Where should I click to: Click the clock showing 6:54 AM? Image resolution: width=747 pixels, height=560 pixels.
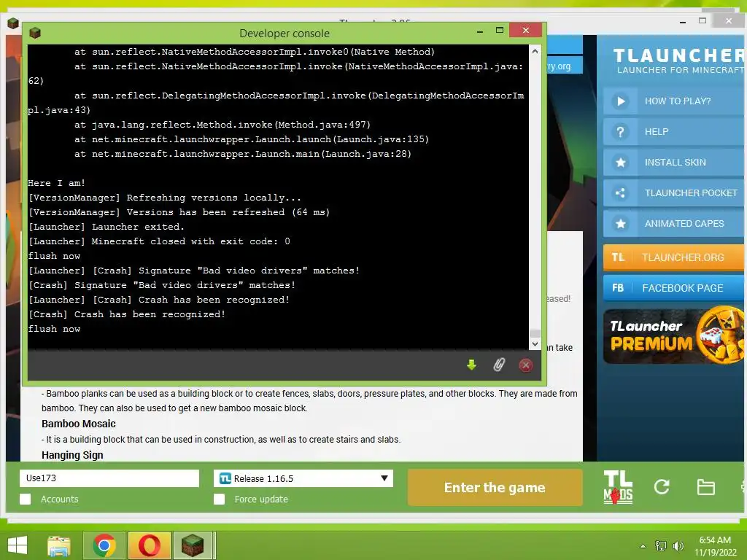715,540
